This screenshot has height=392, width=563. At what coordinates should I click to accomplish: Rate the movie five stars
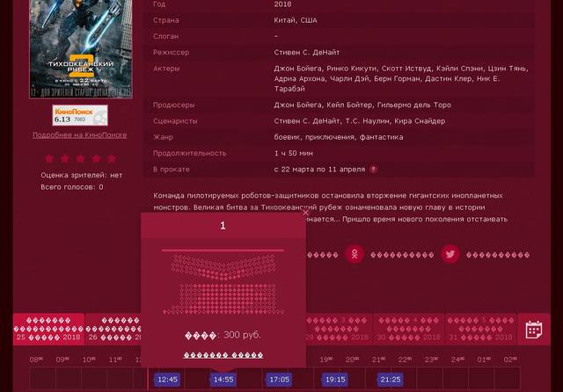coord(112,158)
